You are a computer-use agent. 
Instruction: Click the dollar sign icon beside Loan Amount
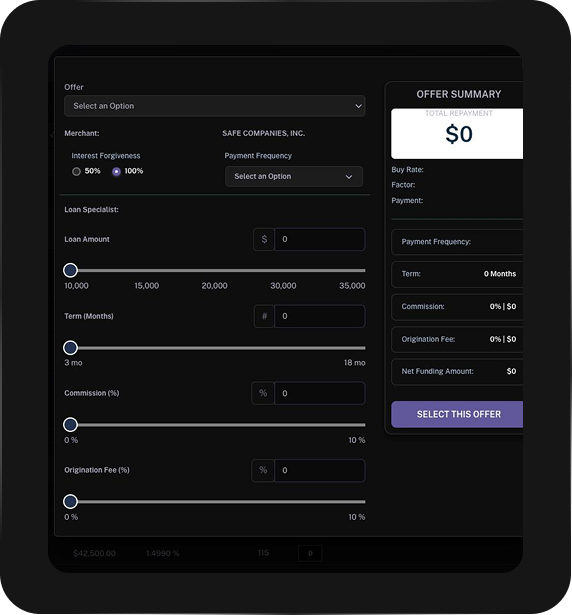tap(264, 239)
